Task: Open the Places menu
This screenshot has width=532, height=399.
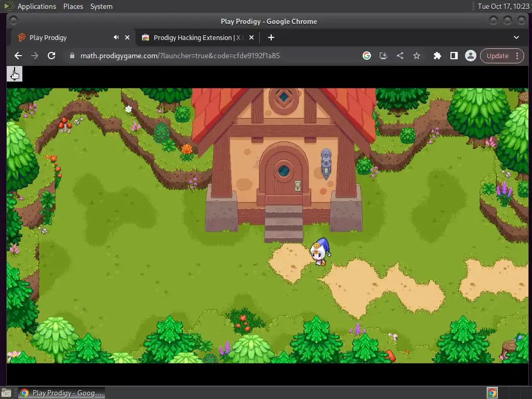Action: [73, 6]
